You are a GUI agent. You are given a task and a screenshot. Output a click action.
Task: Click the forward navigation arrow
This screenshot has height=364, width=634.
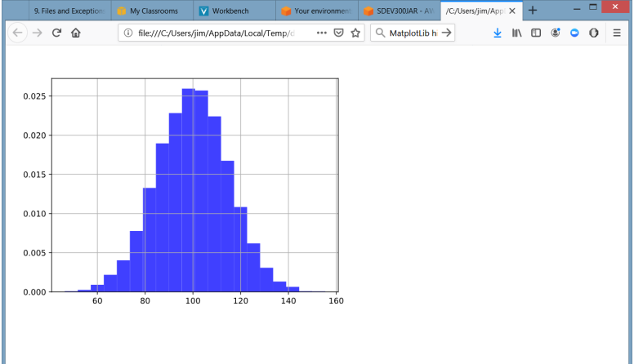tap(38, 33)
